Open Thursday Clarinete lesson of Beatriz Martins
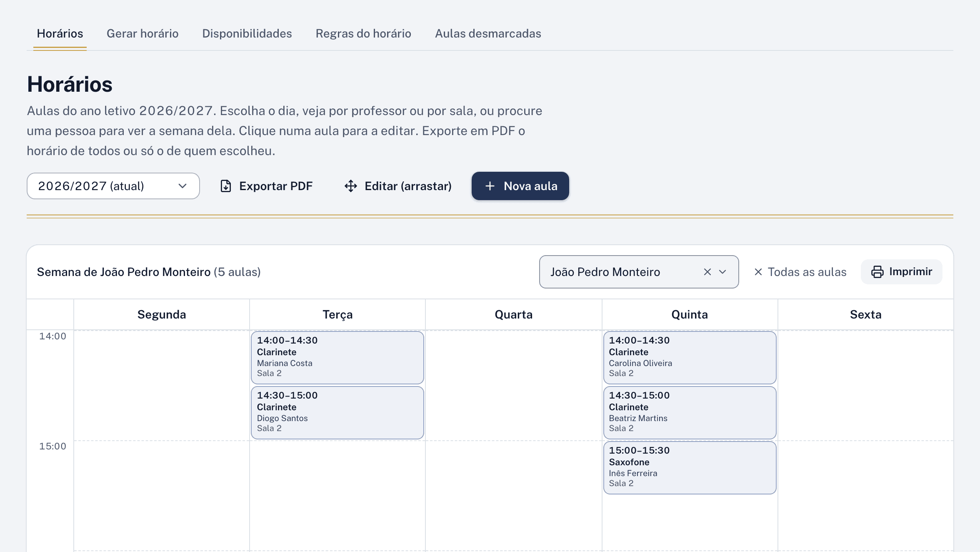Viewport: 980px width, 552px height. click(690, 413)
